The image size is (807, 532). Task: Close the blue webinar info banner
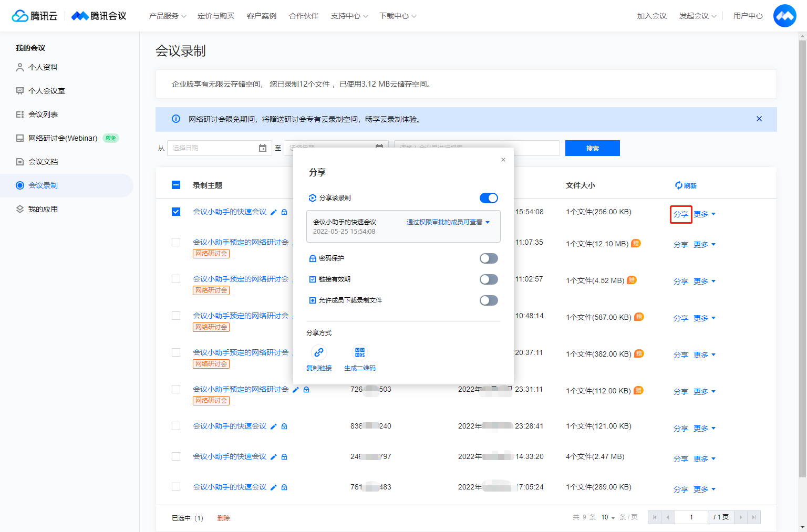click(759, 119)
